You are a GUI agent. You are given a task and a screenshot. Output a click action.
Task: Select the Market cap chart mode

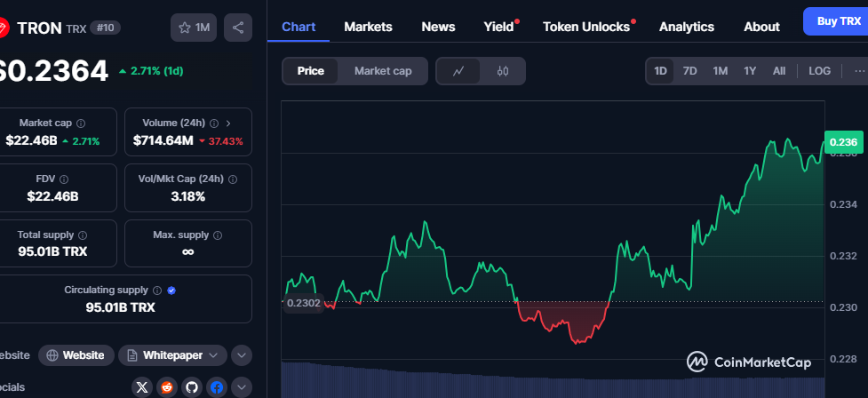point(383,71)
